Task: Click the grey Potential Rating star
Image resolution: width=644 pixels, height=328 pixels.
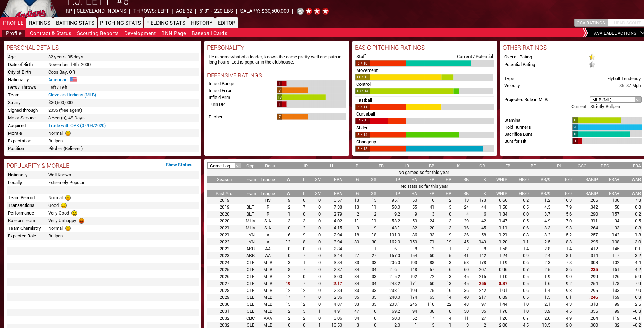Action: 592,65
